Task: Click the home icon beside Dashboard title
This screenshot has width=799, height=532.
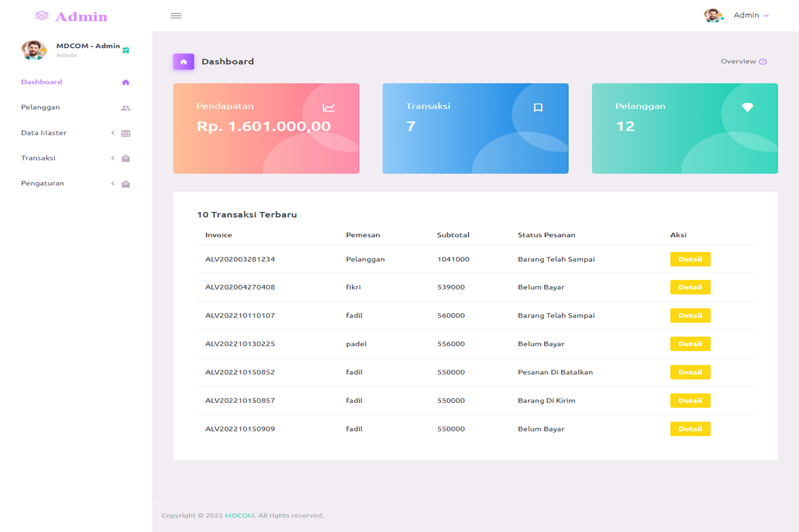Action: pyautogui.click(x=184, y=62)
